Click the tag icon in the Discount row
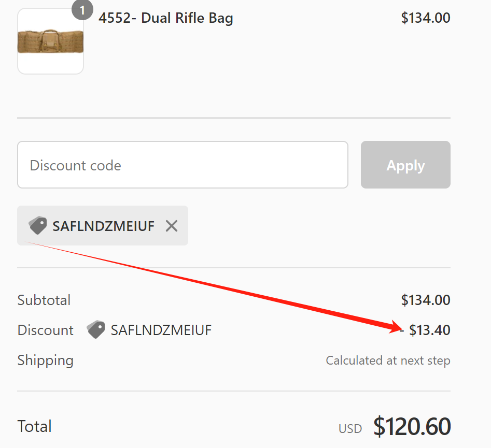491x448 pixels. point(96,329)
